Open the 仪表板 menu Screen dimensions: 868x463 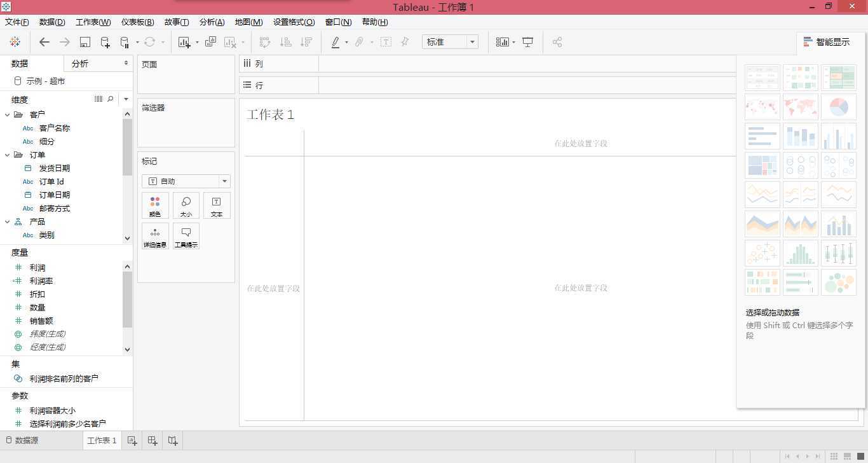point(137,22)
